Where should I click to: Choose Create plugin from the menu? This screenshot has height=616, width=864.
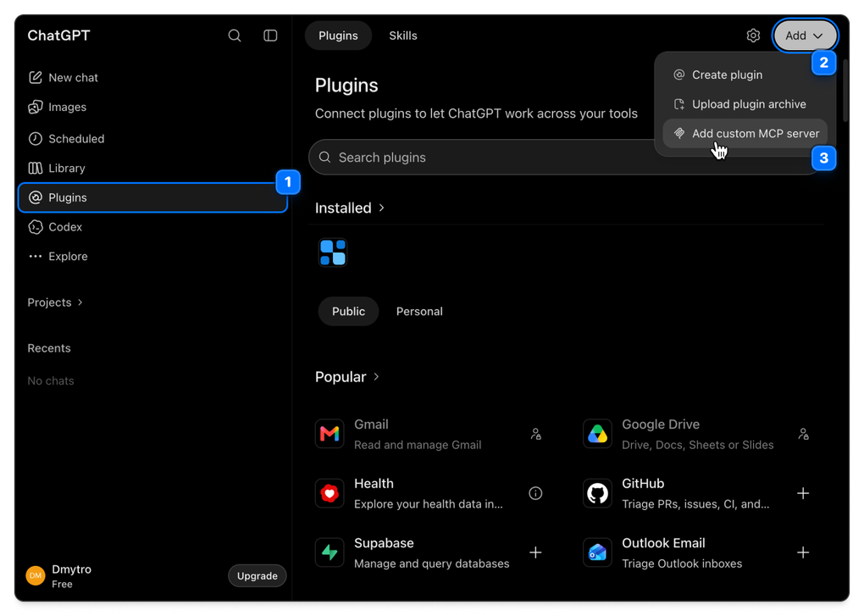[x=745, y=75]
